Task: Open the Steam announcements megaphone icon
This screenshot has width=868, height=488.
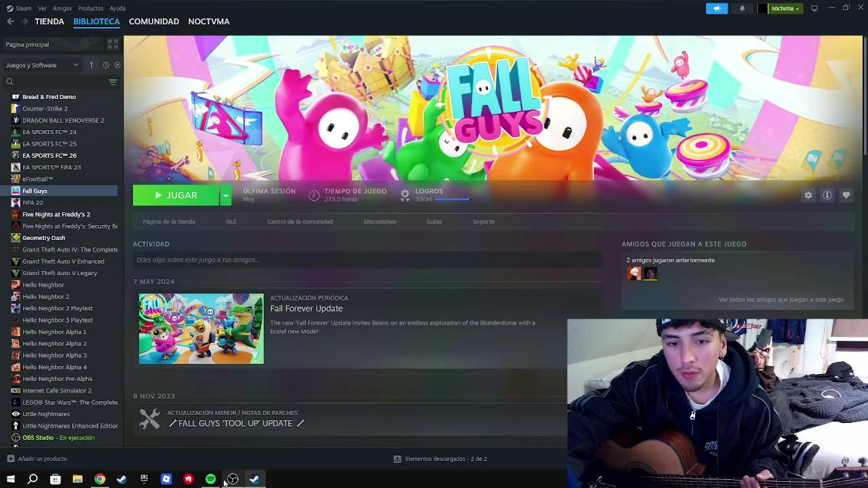Action: pos(717,9)
